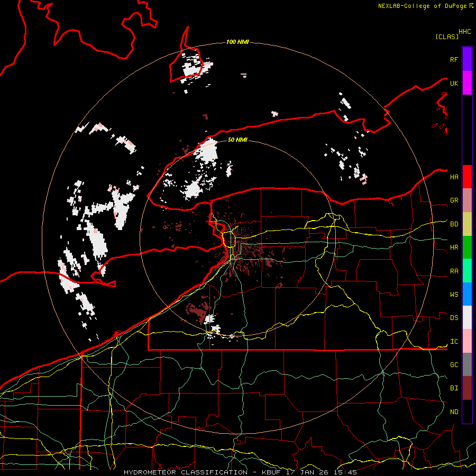Click the [CLAS] legend header
476x476 pixels.
tap(447, 37)
